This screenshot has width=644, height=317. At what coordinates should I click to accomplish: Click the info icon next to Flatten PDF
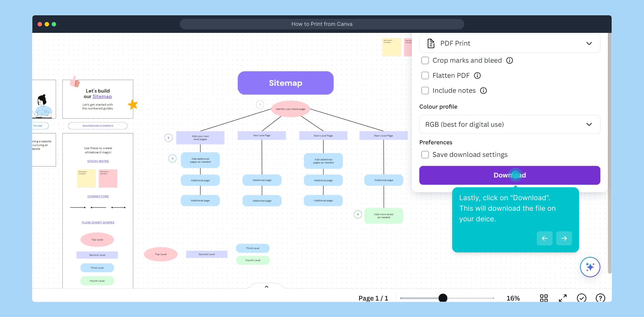click(477, 75)
